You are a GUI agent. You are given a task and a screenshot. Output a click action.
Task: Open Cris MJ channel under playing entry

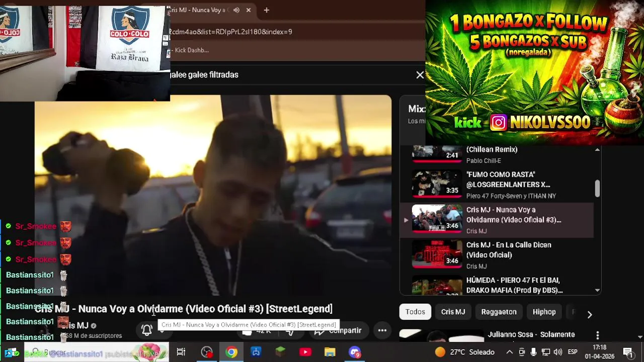(x=476, y=231)
